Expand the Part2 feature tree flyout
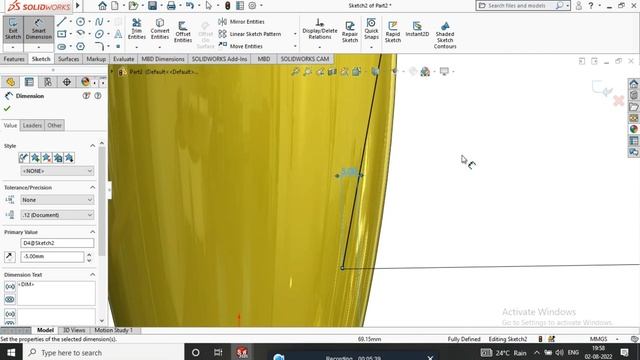Screen dimensions: 640x360 [111, 72]
